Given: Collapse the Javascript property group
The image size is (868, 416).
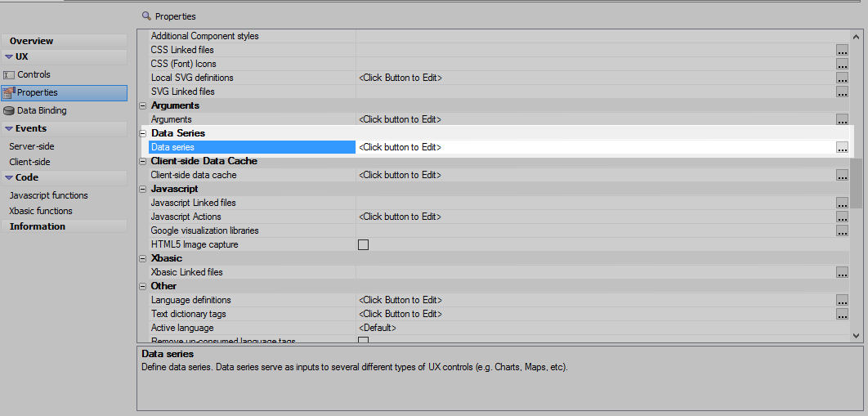Looking at the screenshot, I should (142, 189).
